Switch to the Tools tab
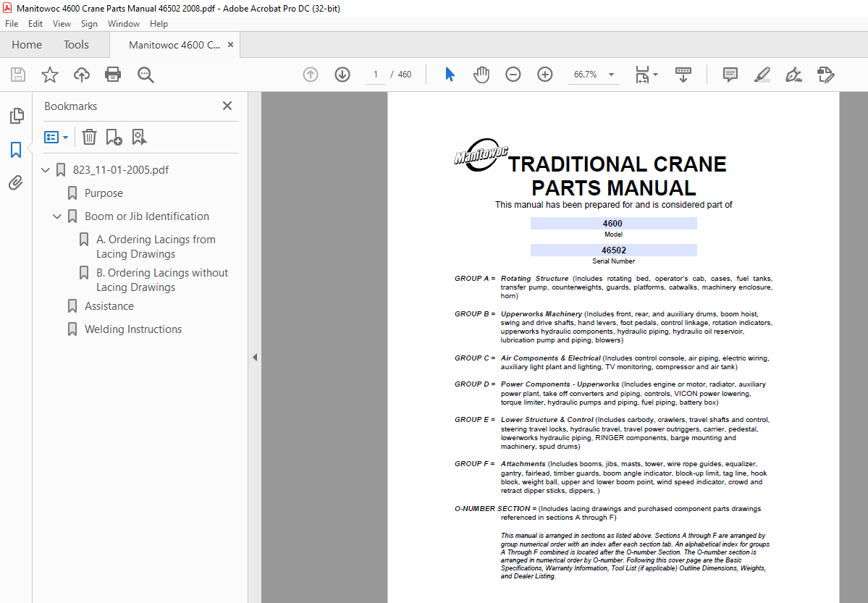Screen dimensions: 868x603 (76, 45)
